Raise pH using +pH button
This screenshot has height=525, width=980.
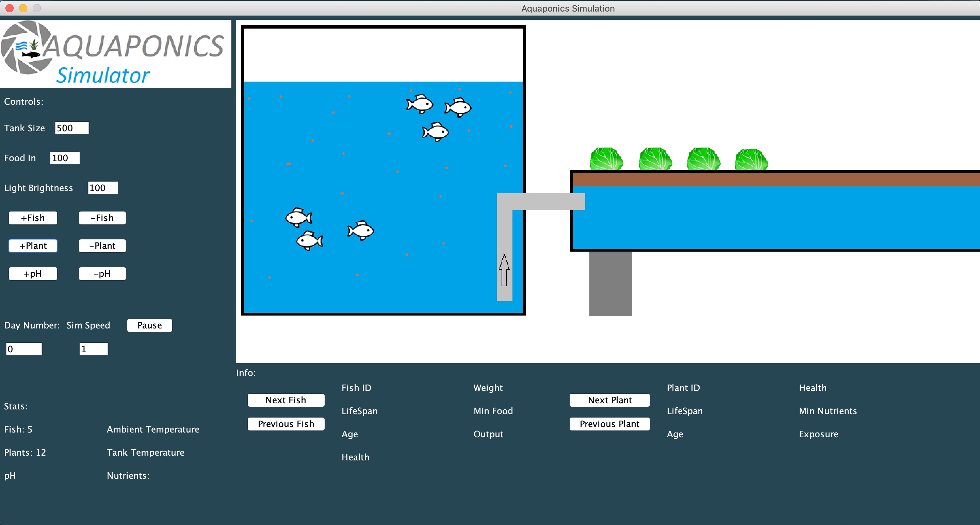[33, 274]
